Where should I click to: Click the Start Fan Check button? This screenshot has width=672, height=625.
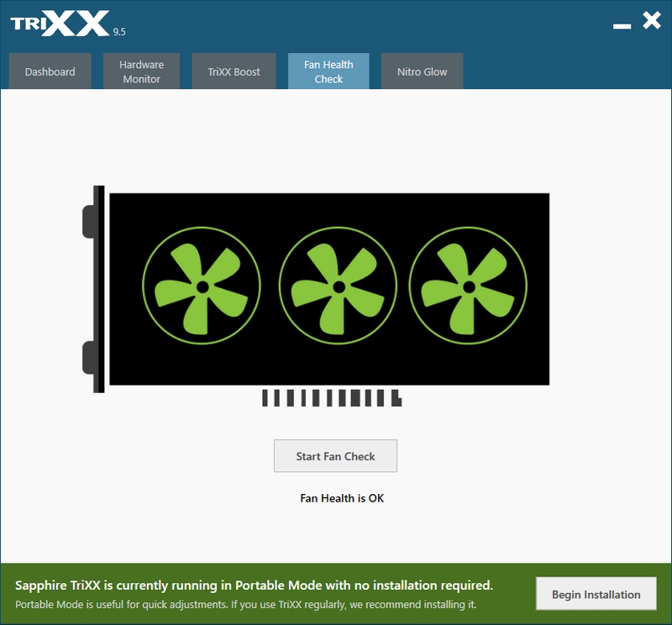[335, 455]
